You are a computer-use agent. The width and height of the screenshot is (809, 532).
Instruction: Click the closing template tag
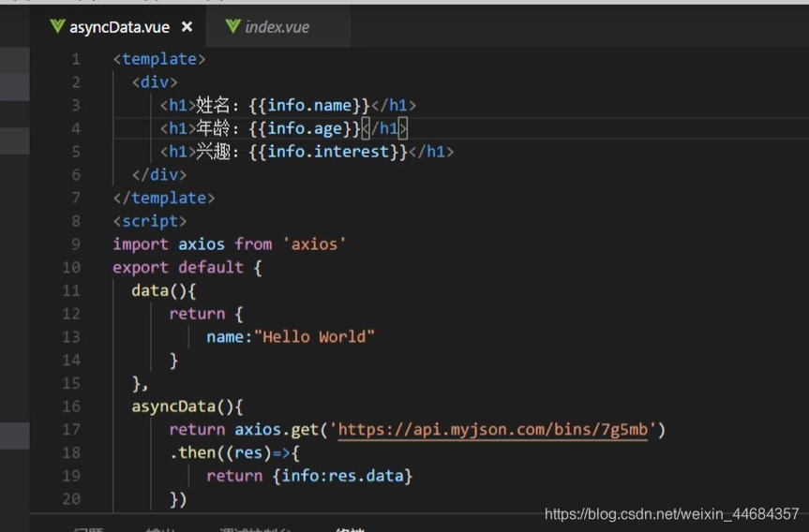(163, 198)
